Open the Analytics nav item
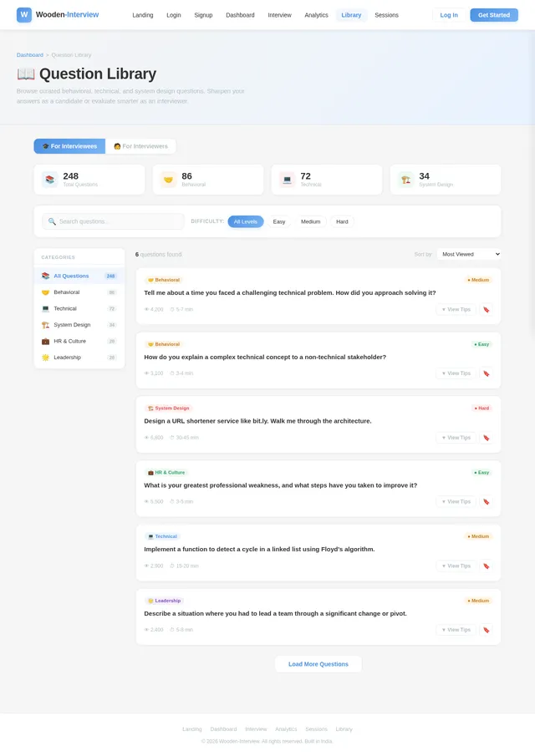The height and width of the screenshot is (756, 535). point(317,15)
